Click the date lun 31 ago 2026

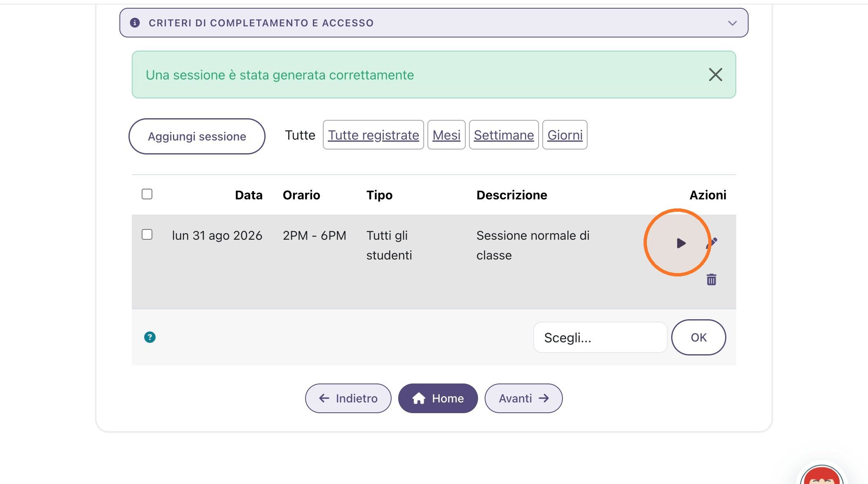pos(217,236)
